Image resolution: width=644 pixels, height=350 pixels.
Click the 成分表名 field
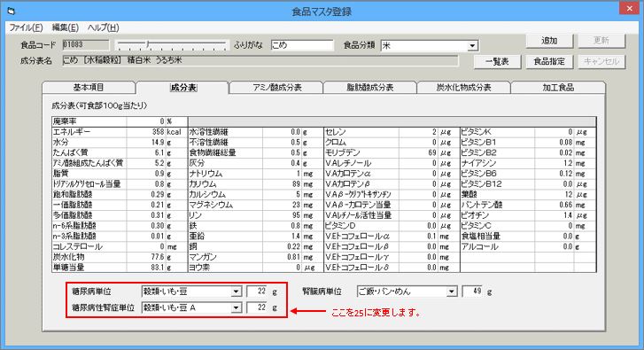(x=260, y=60)
